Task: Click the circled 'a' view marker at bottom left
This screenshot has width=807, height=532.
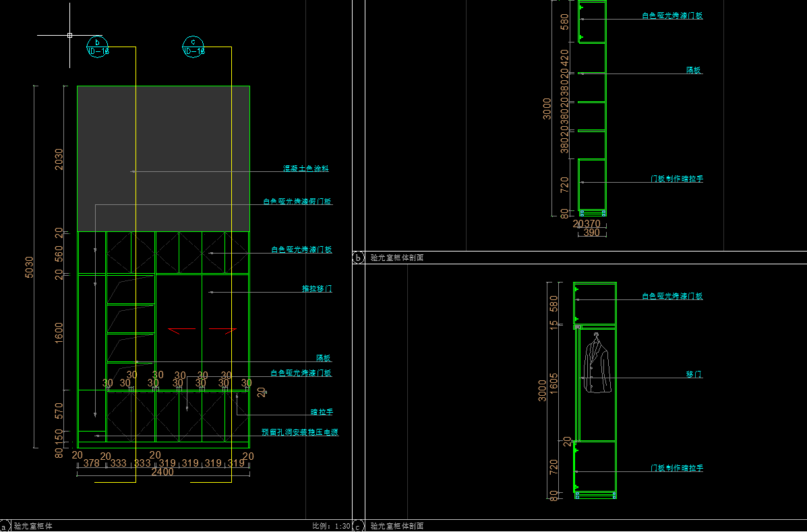Action: coord(5,526)
